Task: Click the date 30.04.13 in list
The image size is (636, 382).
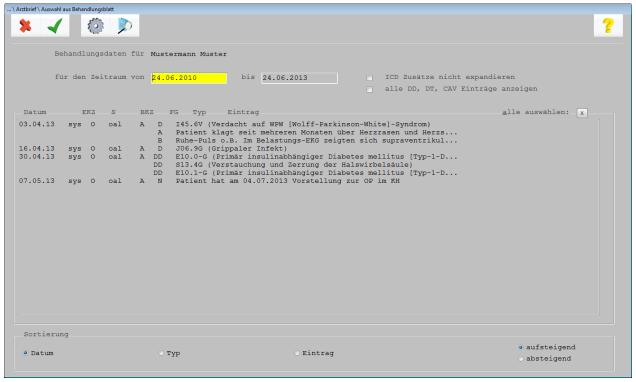Action: (x=37, y=157)
